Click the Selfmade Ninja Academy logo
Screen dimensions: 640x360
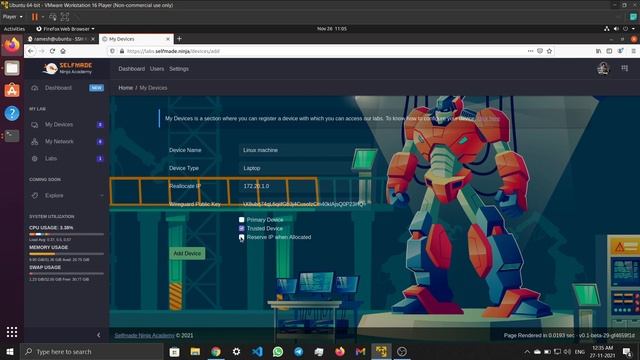click(x=67, y=68)
